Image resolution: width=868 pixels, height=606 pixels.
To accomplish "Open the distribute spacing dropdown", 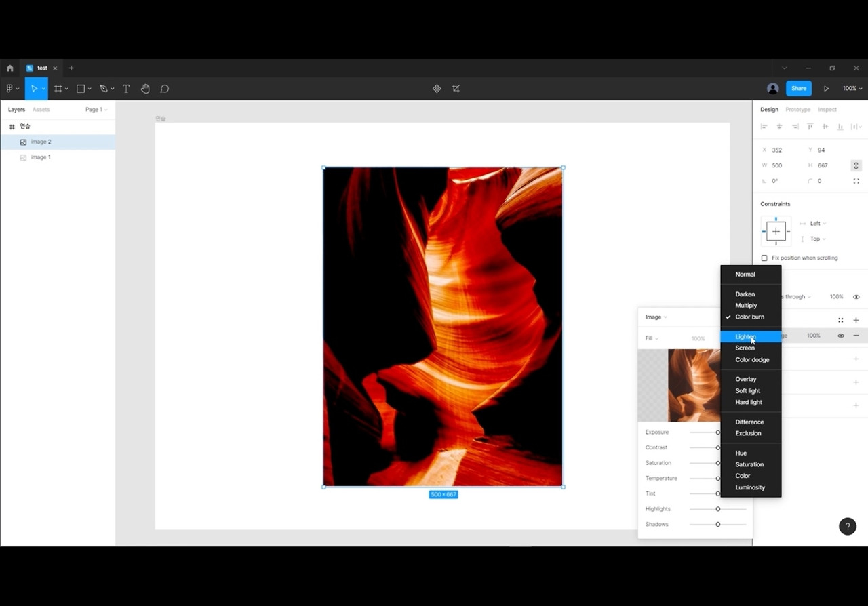I will 856,127.
